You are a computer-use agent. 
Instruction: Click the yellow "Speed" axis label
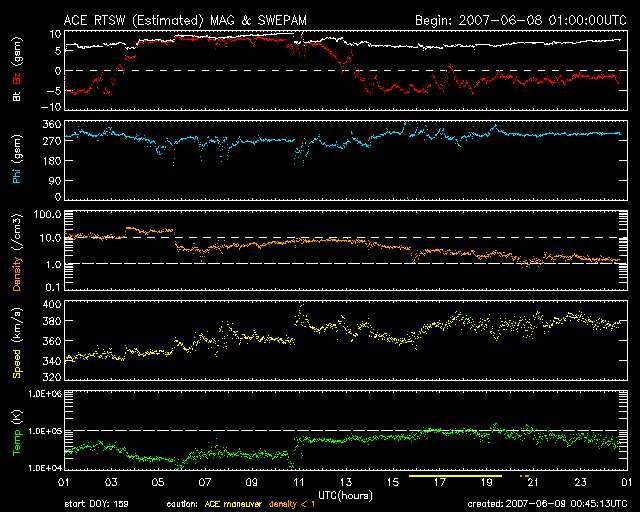coord(17,363)
